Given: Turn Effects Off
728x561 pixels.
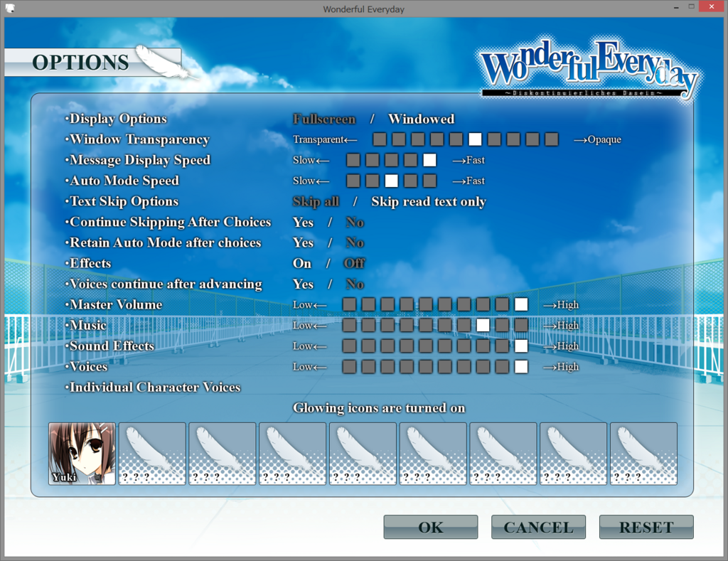Looking at the screenshot, I should 354,264.
